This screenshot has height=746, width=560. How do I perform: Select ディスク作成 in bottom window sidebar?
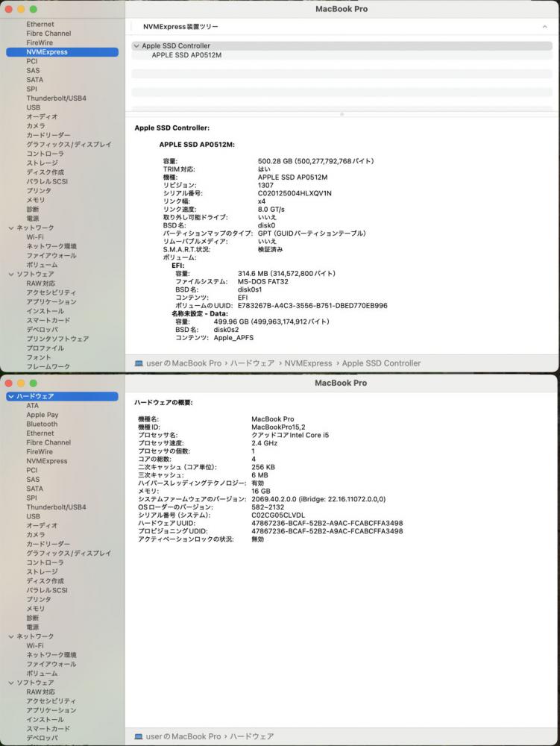pyautogui.click(x=45, y=581)
